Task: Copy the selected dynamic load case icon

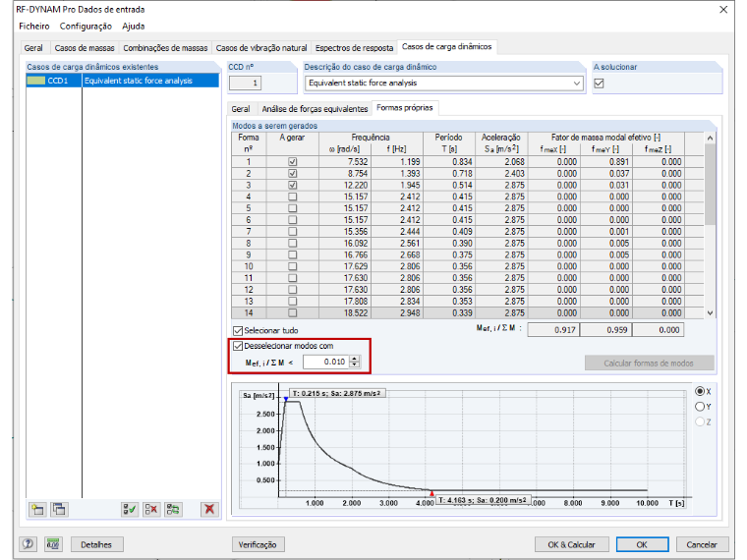Action: [59, 510]
